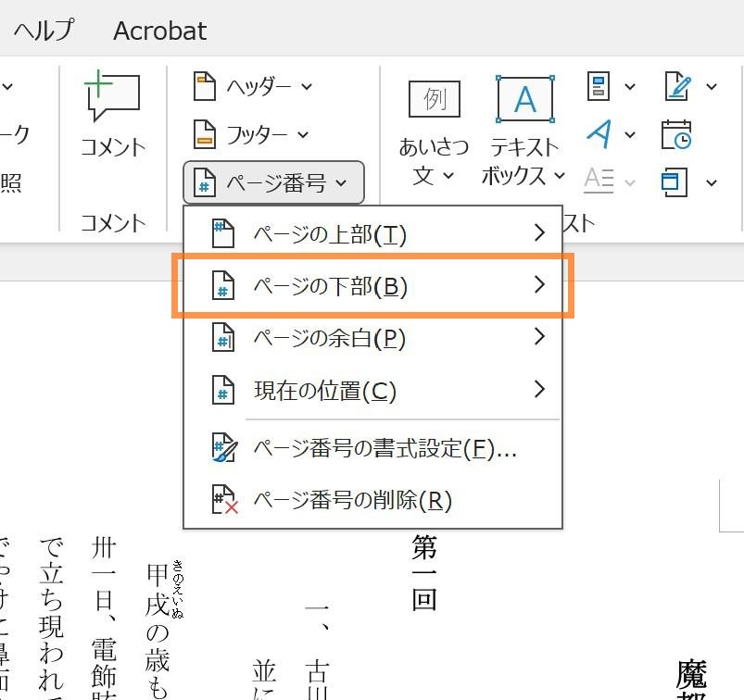
Task: Choose 現在の位置(C) menu entry
Action: pyautogui.click(x=324, y=391)
